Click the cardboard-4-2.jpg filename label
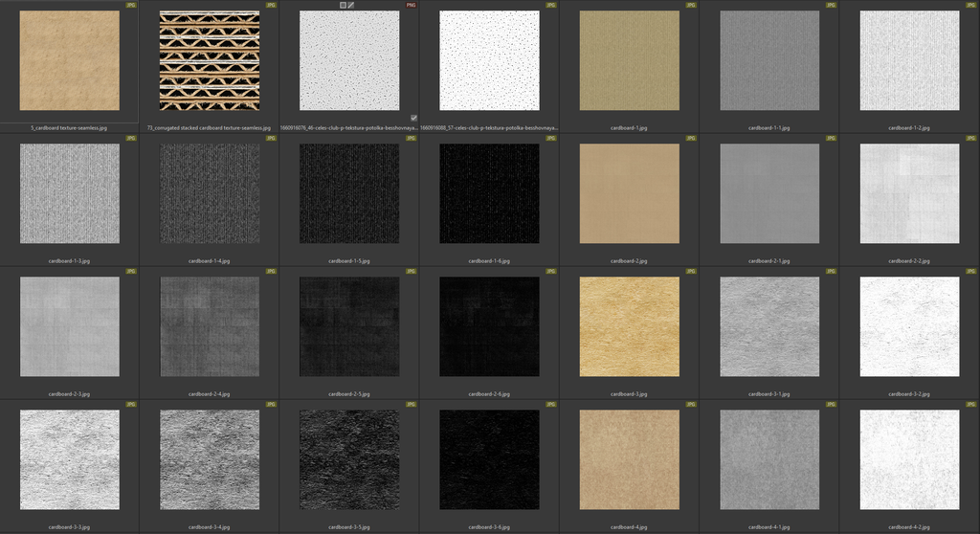 tap(909, 526)
